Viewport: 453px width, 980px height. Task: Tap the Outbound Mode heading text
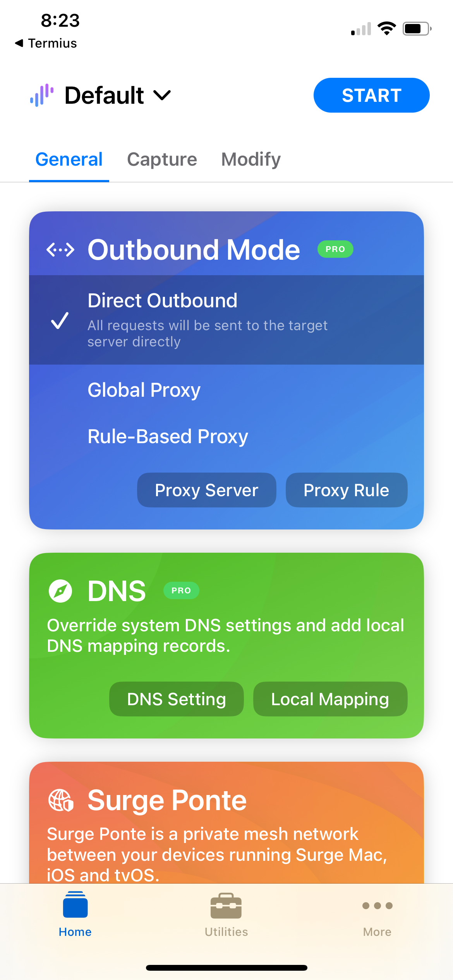point(194,250)
